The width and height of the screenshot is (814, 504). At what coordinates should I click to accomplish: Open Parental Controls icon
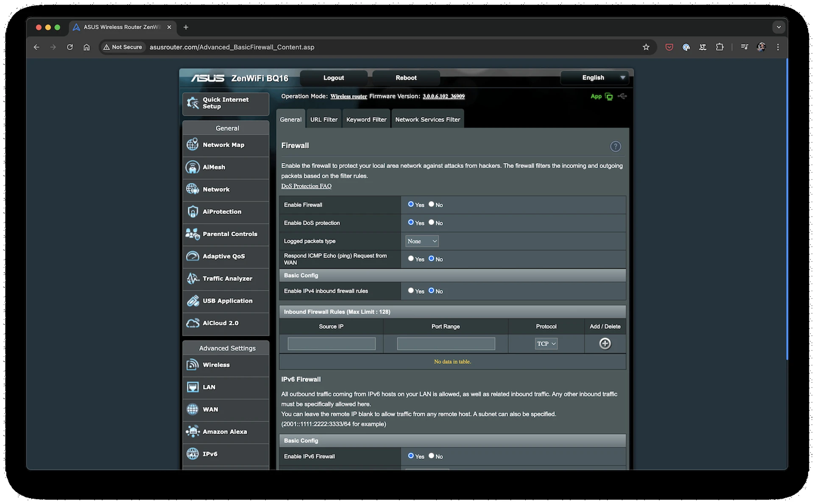(192, 234)
